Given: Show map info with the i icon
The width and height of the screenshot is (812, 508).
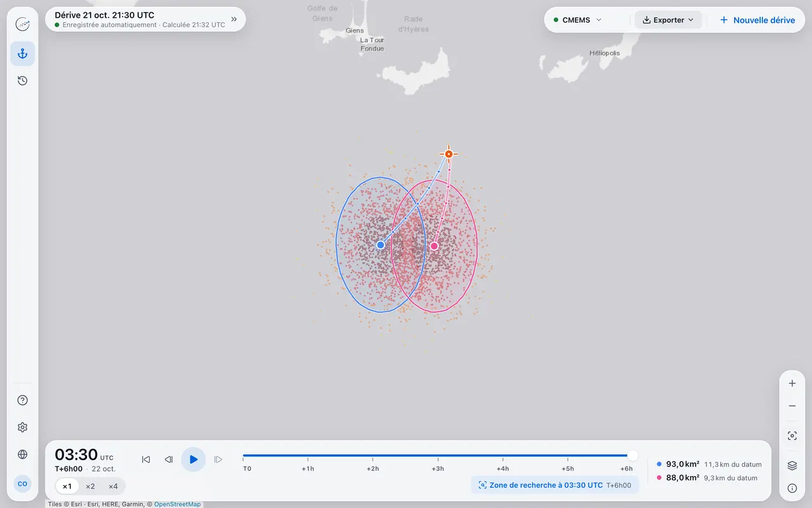Looking at the screenshot, I should point(792,488).
